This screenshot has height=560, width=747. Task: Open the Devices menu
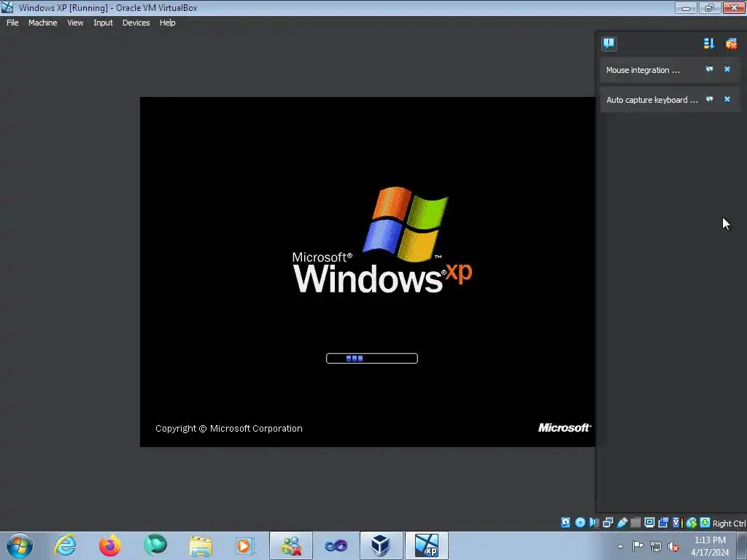136,23
